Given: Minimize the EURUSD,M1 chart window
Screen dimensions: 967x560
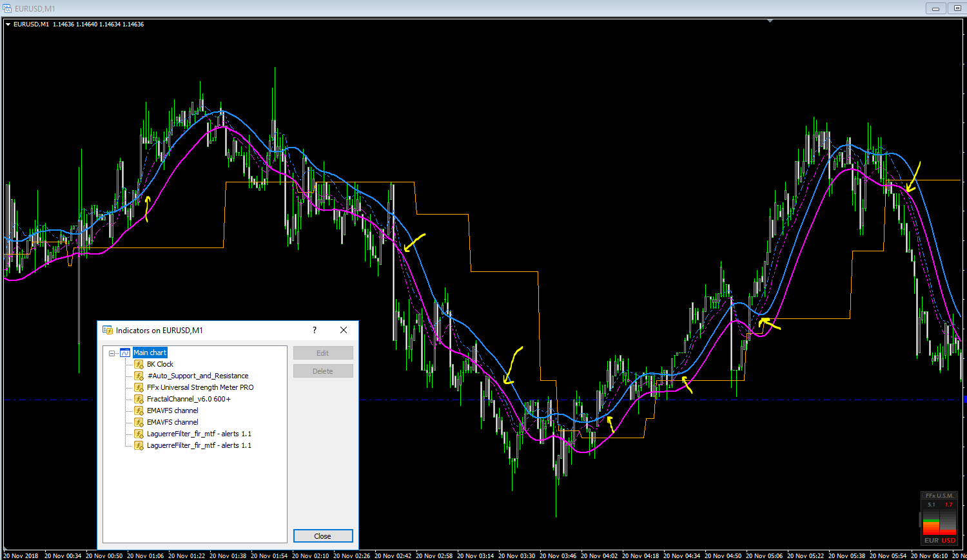Looking at the screenshot, I should pyautogui.click(x=935, y=8).
